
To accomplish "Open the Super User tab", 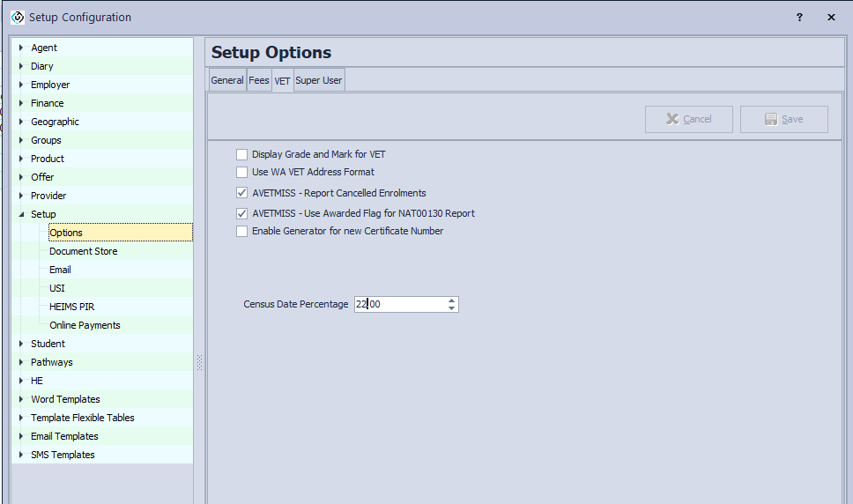I will (x=318, y=80).
